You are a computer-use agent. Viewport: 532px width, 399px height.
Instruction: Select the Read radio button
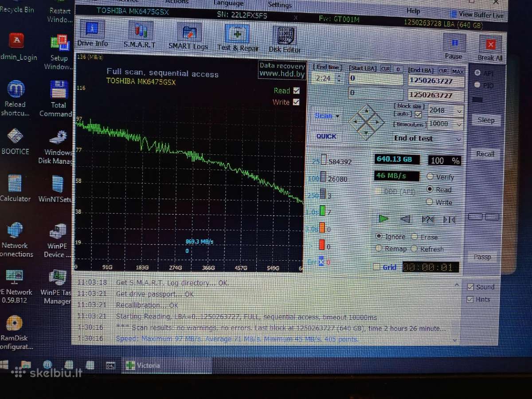tap(430, 189)
